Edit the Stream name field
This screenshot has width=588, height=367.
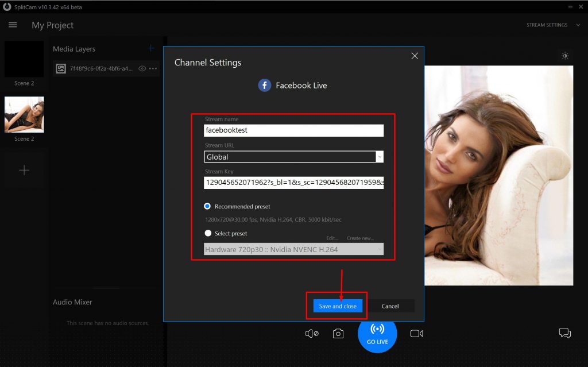pos(293,130)
